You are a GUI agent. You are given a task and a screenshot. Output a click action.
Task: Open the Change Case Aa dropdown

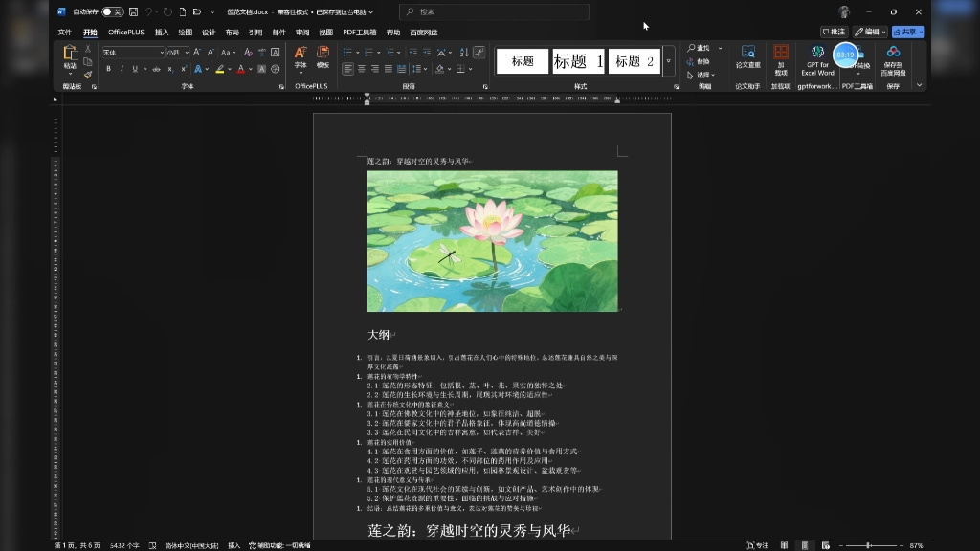(228, 53)
